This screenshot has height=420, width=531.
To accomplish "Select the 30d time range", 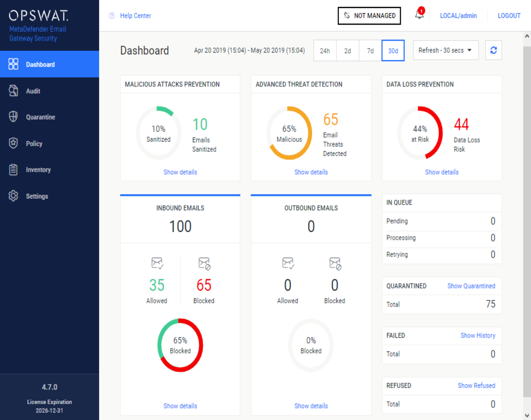I will [393, 51].
